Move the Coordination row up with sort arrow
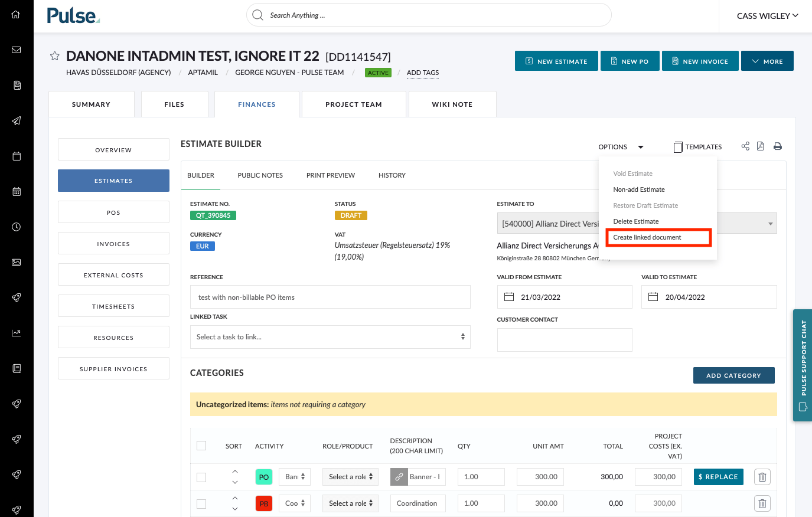 (x=235, y=498)
